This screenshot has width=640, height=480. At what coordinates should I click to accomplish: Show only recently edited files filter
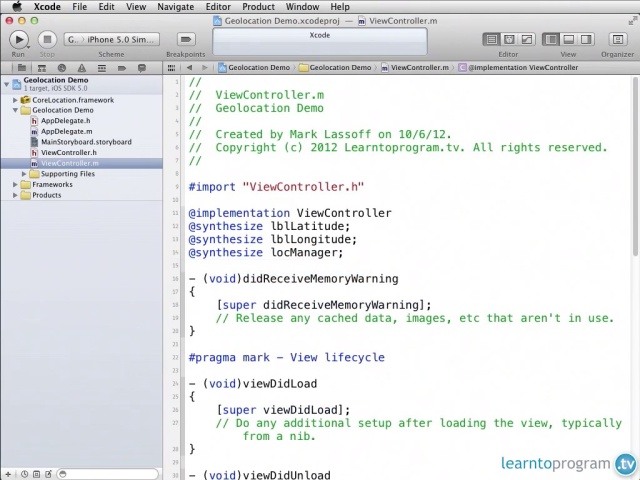tap(24, 474)
